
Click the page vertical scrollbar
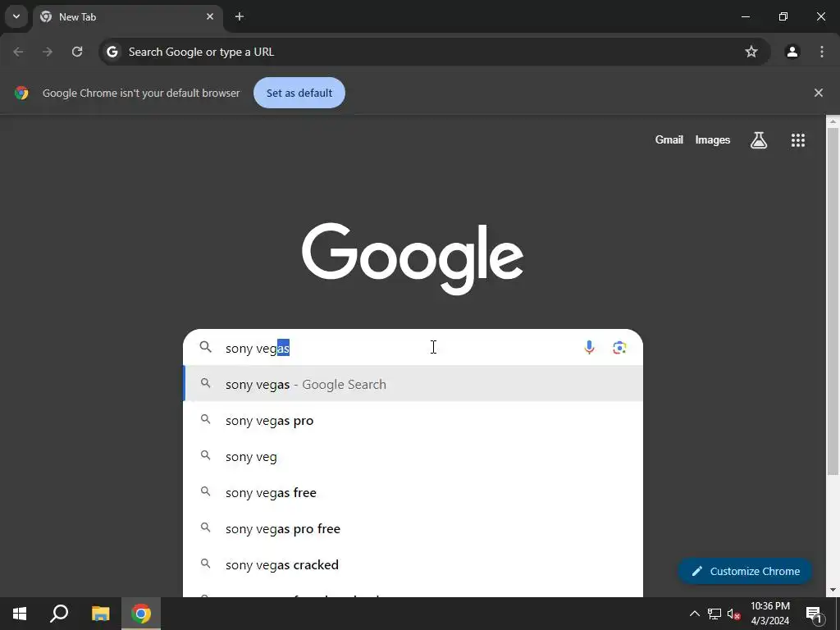833,301
